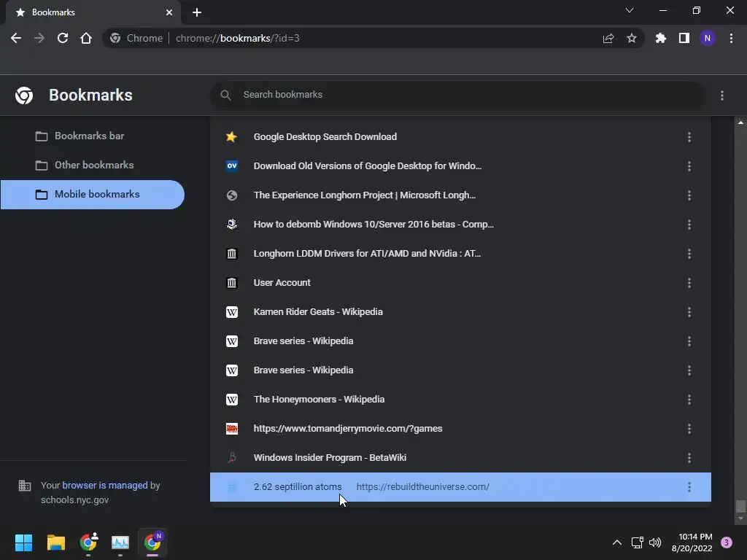The image size is (747, 560).
Task: Open more actions for tomandjerrymovie.com bookmark
Action: pyautogui.click(x=689, y=429)
